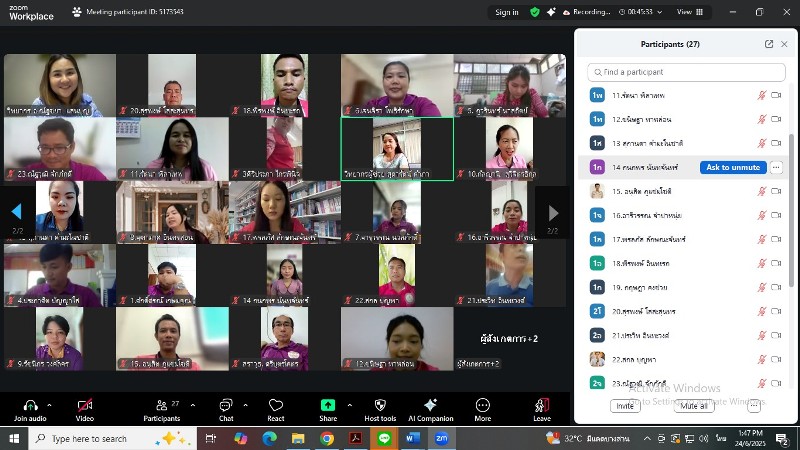Select video tile of participant 22

(397, 276)
